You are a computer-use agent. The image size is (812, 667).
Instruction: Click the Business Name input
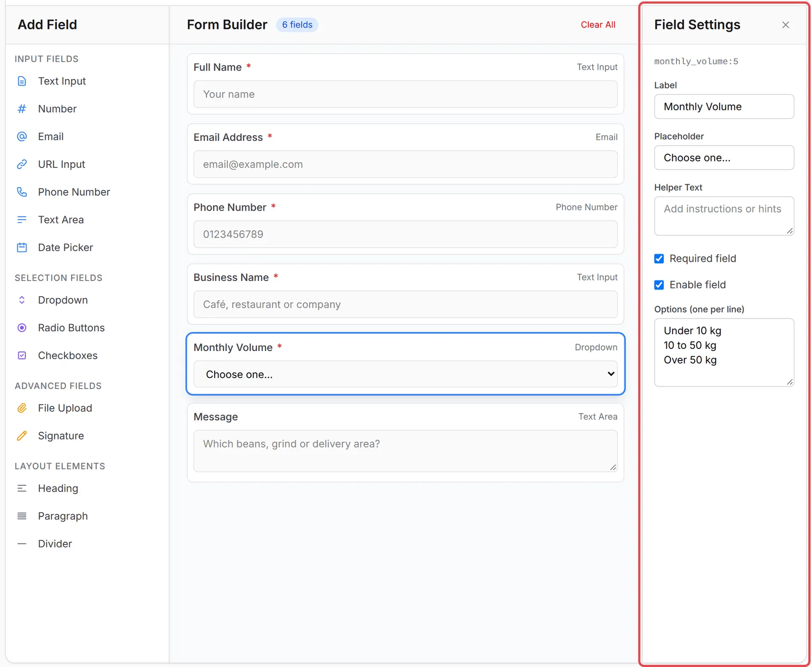click(x=405, y=304)
